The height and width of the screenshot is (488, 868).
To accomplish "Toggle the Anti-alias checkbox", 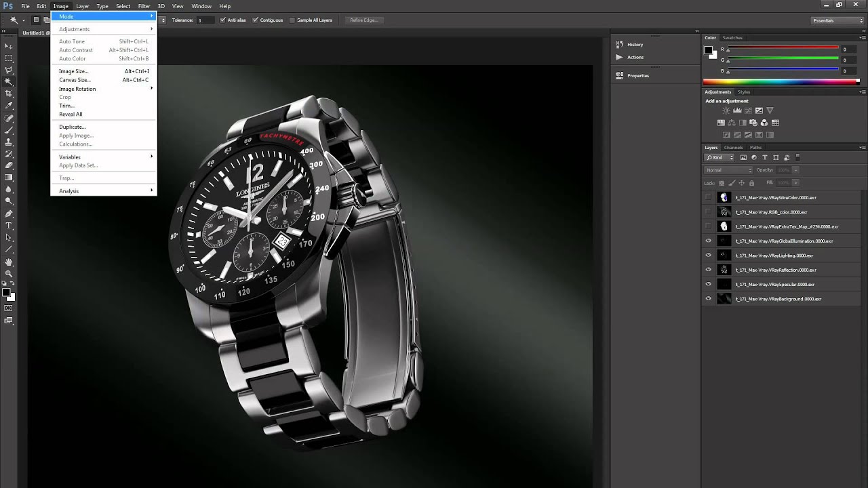I will (223, 20).
